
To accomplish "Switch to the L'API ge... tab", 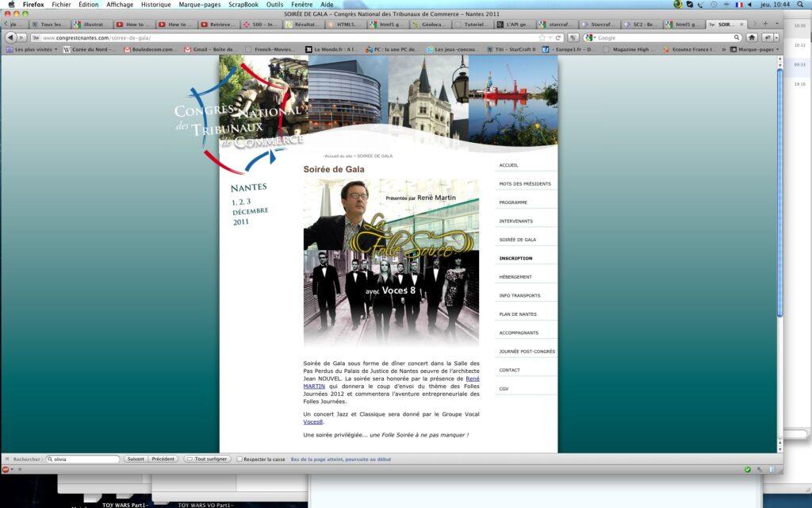I will [515, 25].
